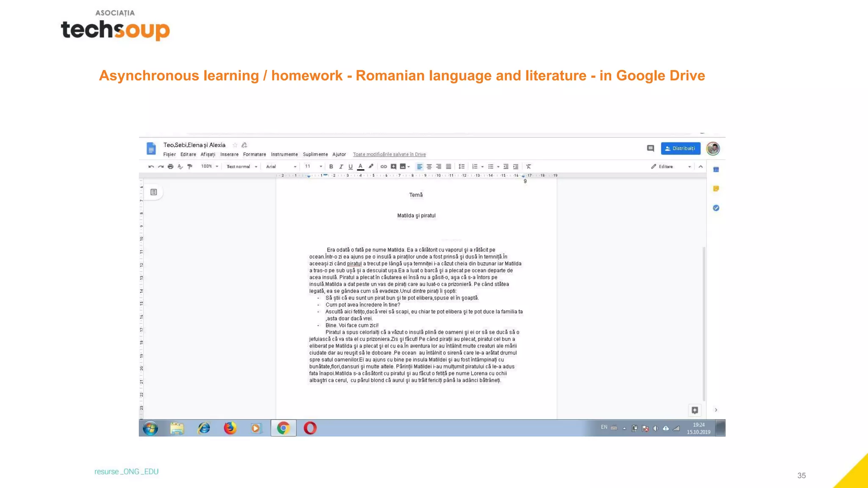The width and height of the screenshot is (868, 488).
Task: Insert a link with the chain icon
Action: pos(384,167)
